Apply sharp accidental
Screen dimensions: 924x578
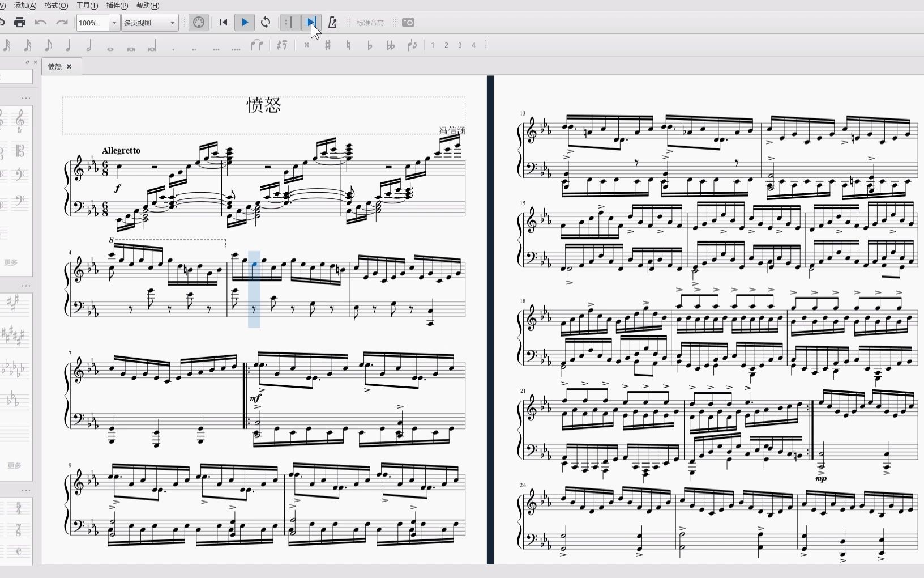pyautogui.click(x=327, y=45)
